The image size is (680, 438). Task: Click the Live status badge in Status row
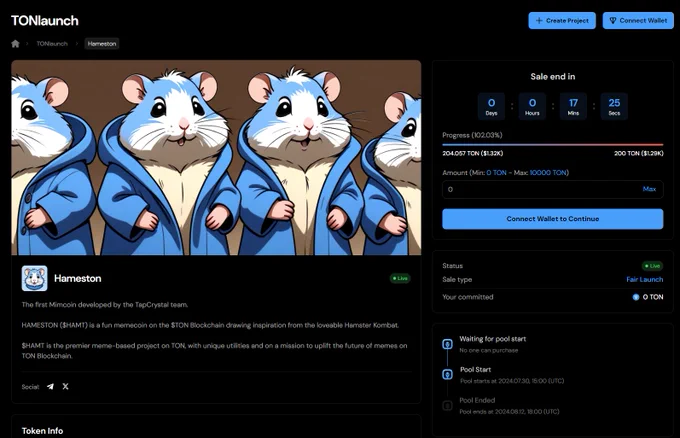pyautogui.click(x=652, y=266)
